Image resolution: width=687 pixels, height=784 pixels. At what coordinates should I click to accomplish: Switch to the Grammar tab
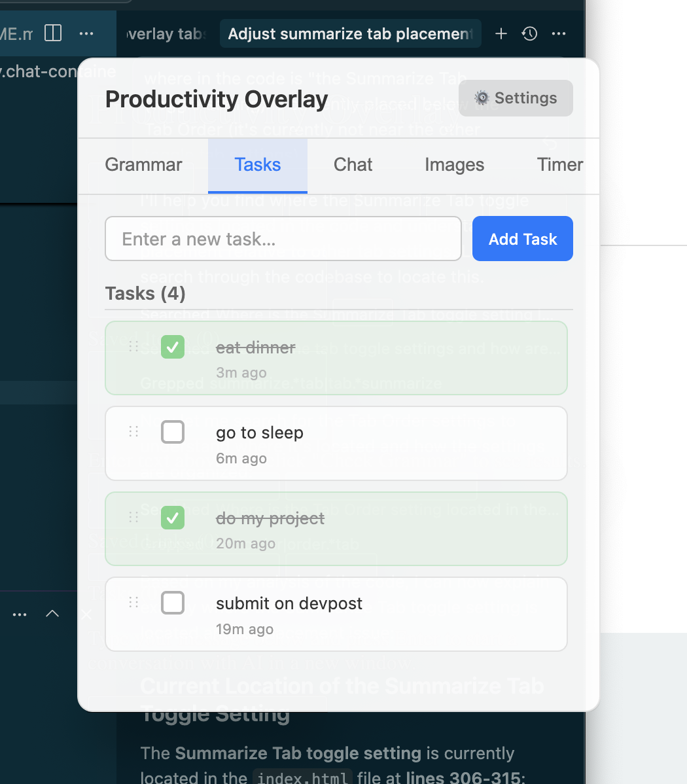(143, 164)
